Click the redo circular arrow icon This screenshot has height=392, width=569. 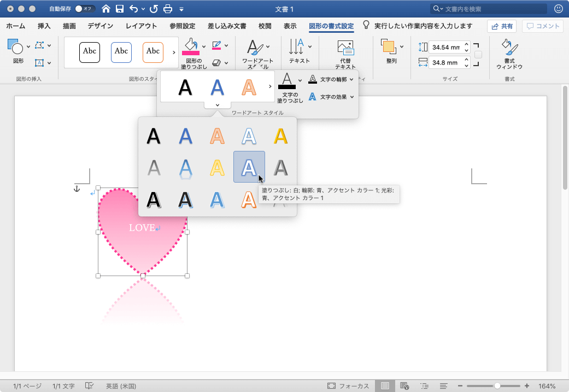tap(154, 9)
